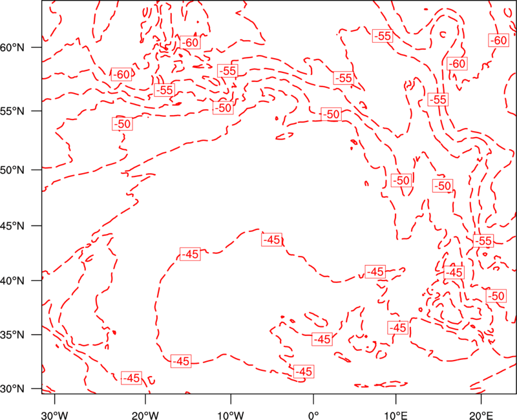Select the 20°E longitude axis label
This screenshot has width=517, height=420.
tap(481, 415)
